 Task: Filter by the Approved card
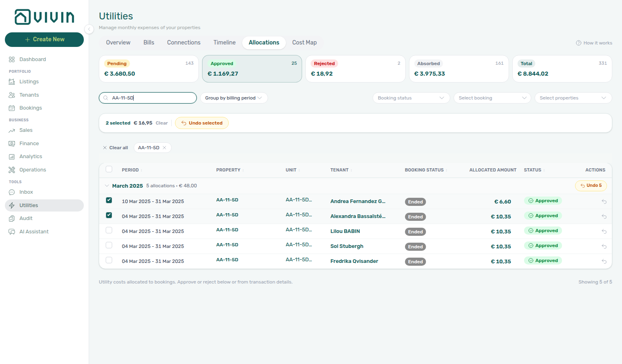coord(252,69)
